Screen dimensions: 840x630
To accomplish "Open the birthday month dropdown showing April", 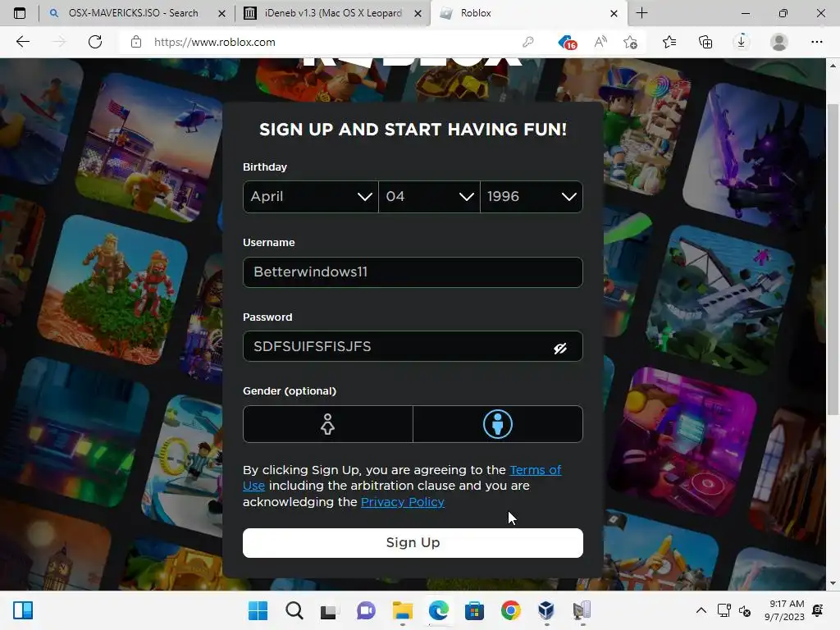I will tap(311, 197).
